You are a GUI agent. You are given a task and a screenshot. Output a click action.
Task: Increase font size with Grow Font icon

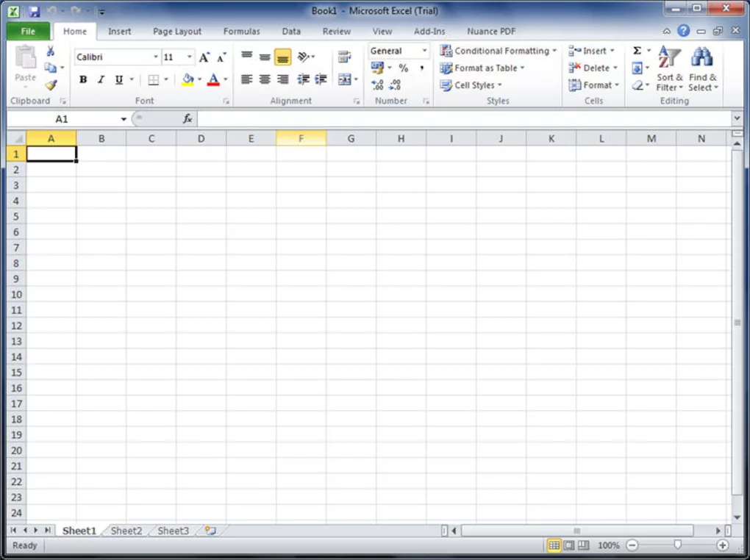(204, 57)
